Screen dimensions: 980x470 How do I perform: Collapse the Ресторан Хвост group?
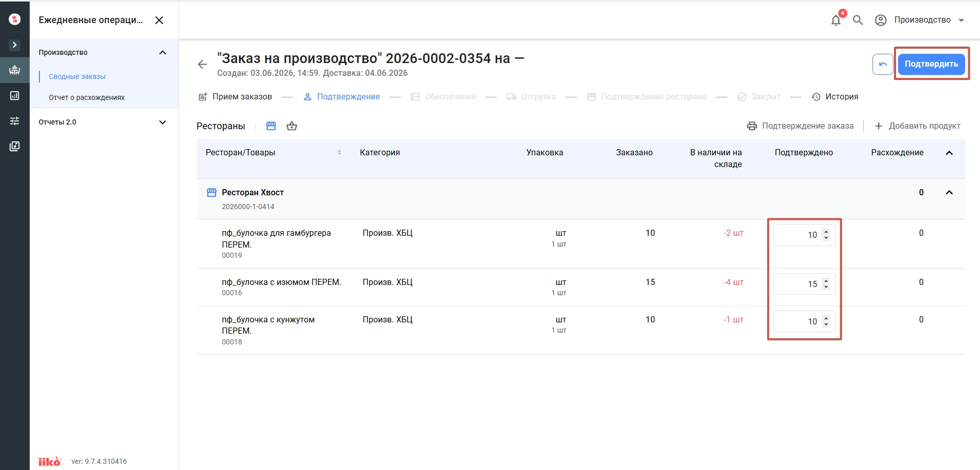coord(949,193)
